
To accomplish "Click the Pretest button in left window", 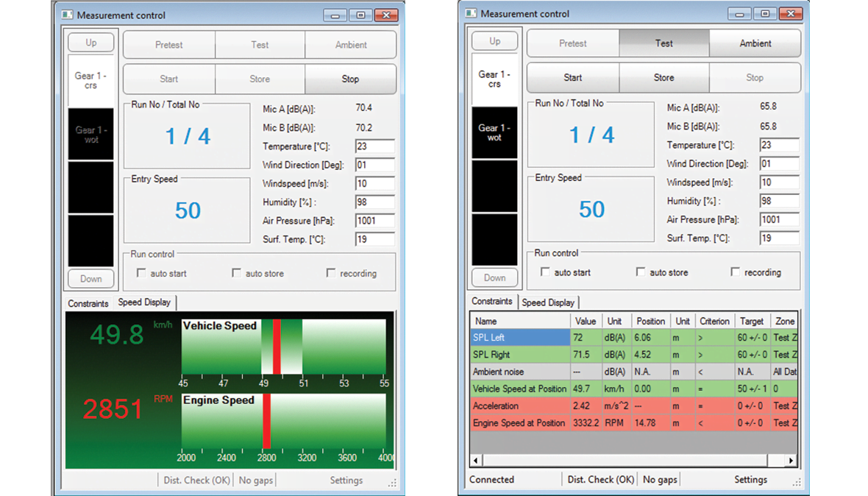I will click(x=169, y=45).
